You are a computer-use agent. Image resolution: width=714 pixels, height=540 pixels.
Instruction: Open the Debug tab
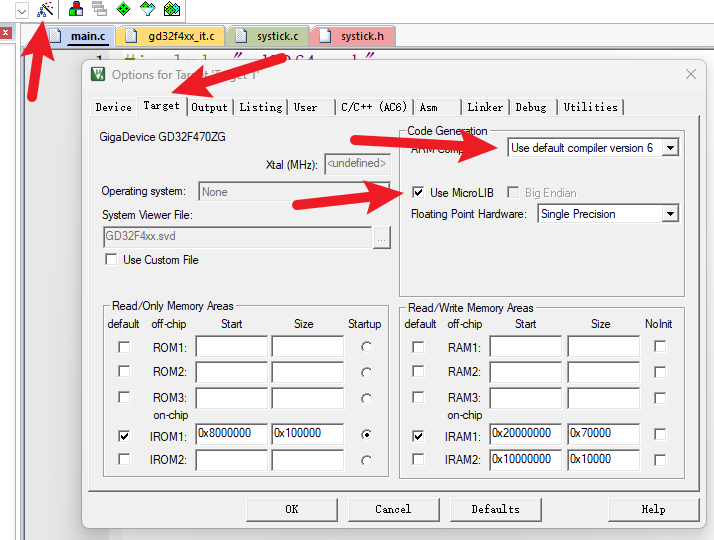coord(533,107)
